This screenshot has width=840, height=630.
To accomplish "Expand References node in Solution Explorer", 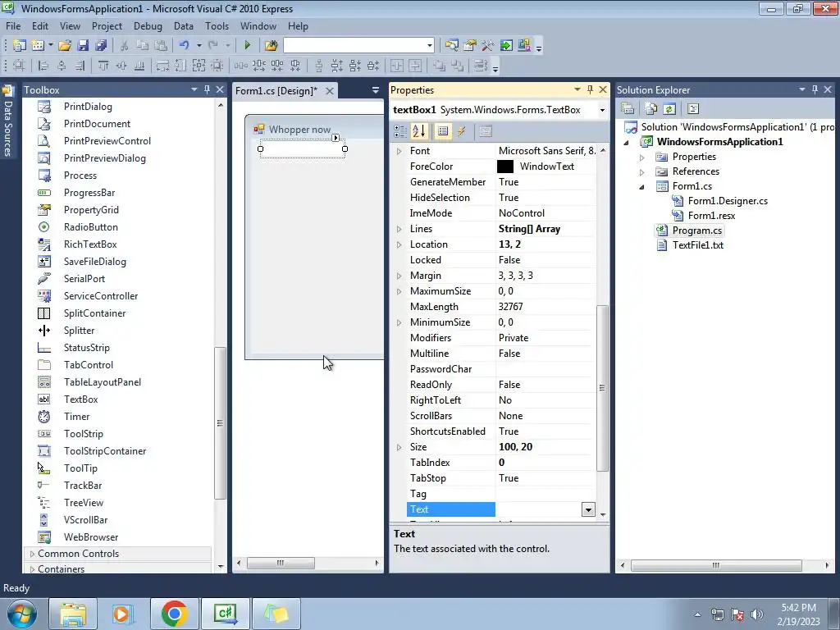I will tap(641, 172).
